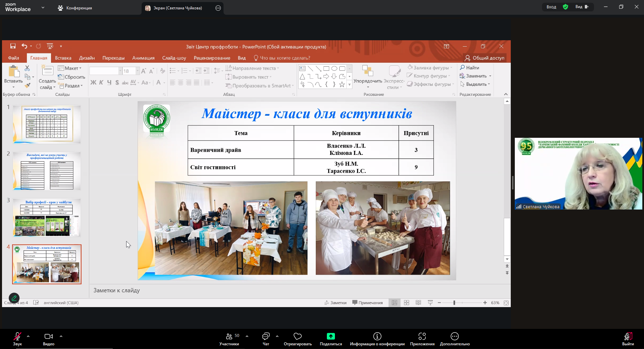Open the Zoom Workplace dropdown chevron
The width and height of the screenshot is (644, 349).
[x=43, y=7]
